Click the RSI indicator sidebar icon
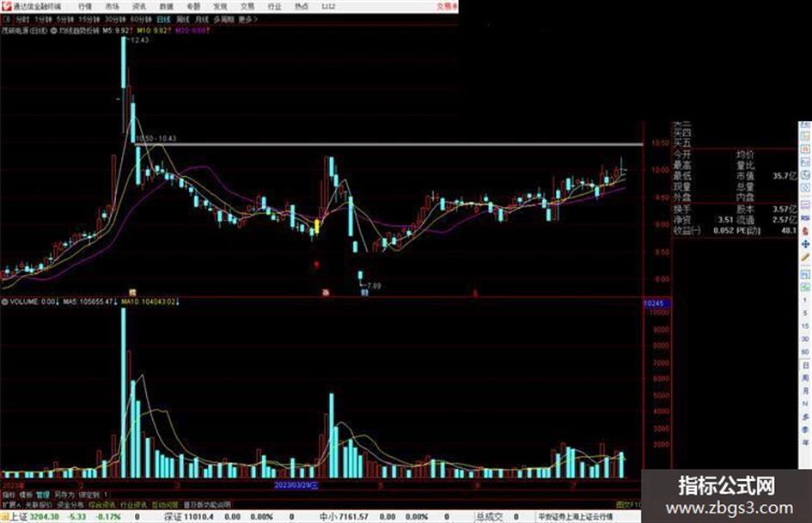 pyautogui.click(x=805, y=218)
